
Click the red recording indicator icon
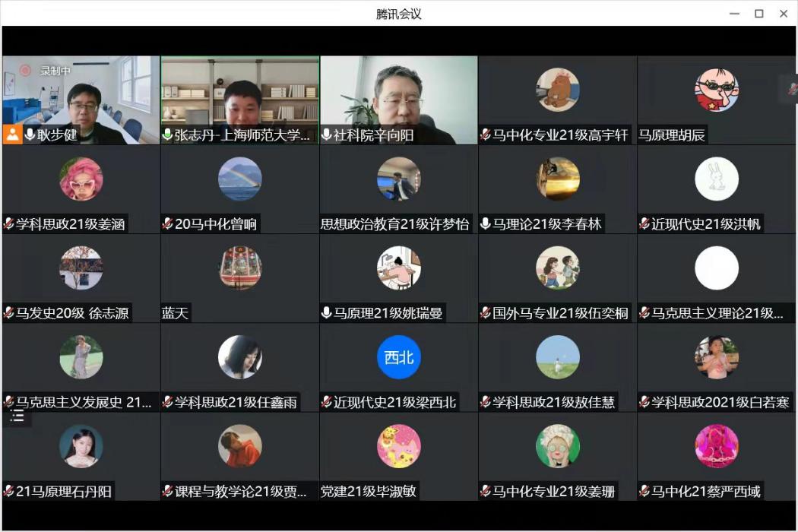25,71
